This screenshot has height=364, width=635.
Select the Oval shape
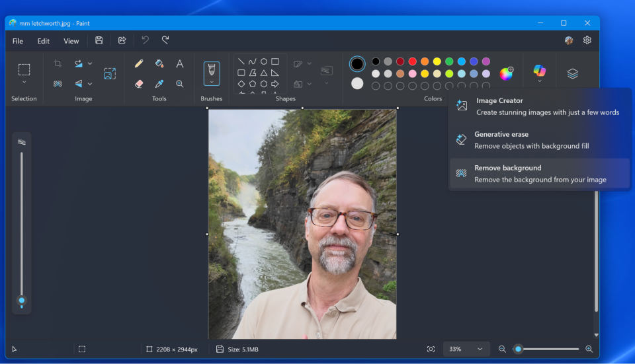[x=264, y=61]
